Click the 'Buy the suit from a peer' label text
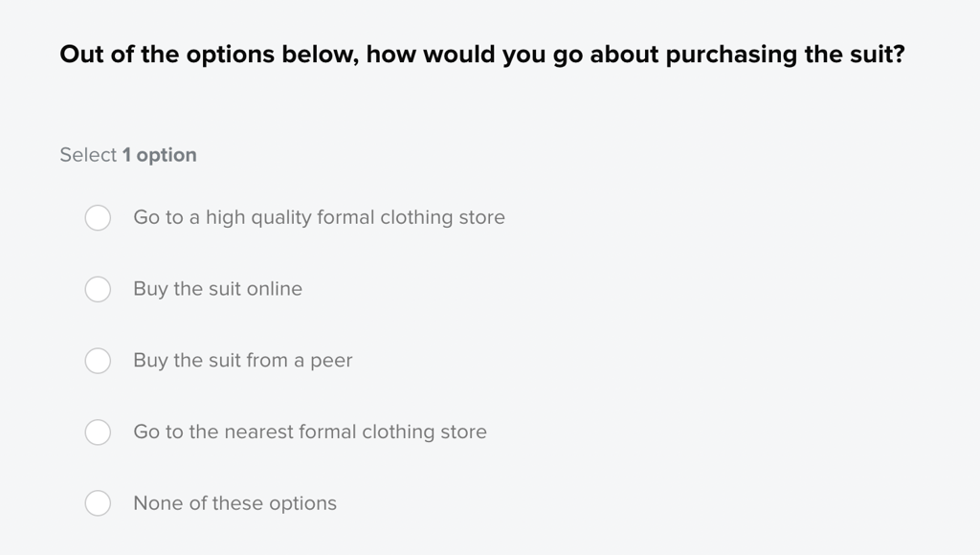 (x=242, y=361)
